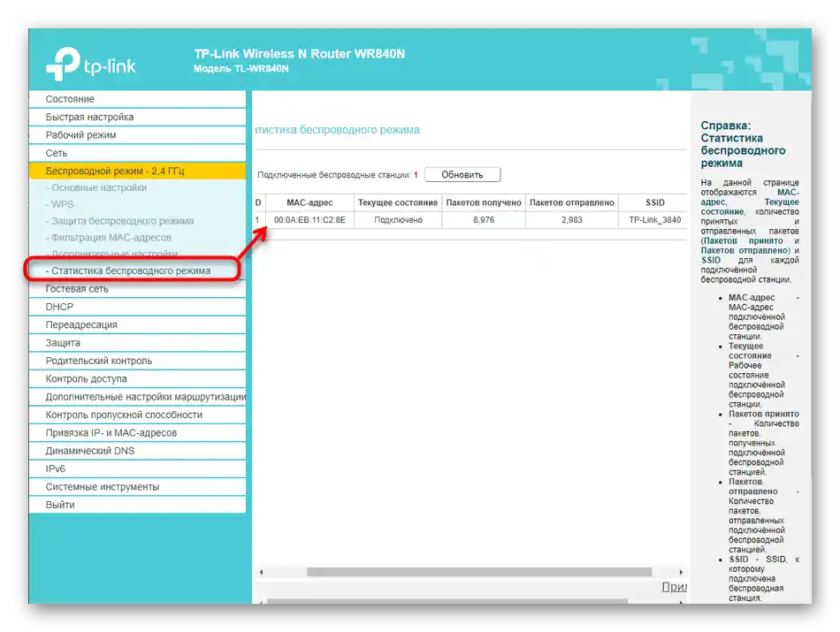Viewport: 840px width, 632px height.
Task: Click the Модель TL-WR840N text
Action: 241,69
